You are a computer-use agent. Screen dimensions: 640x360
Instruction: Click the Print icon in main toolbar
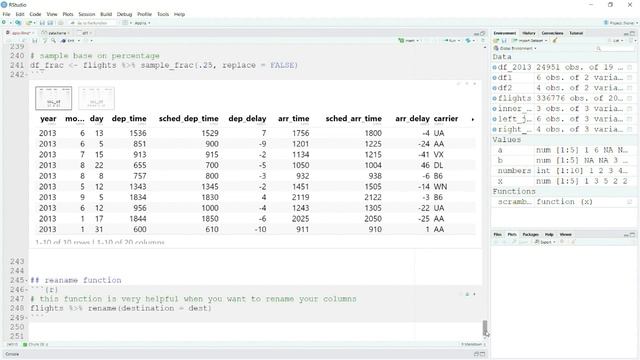[x=61, y=23]
